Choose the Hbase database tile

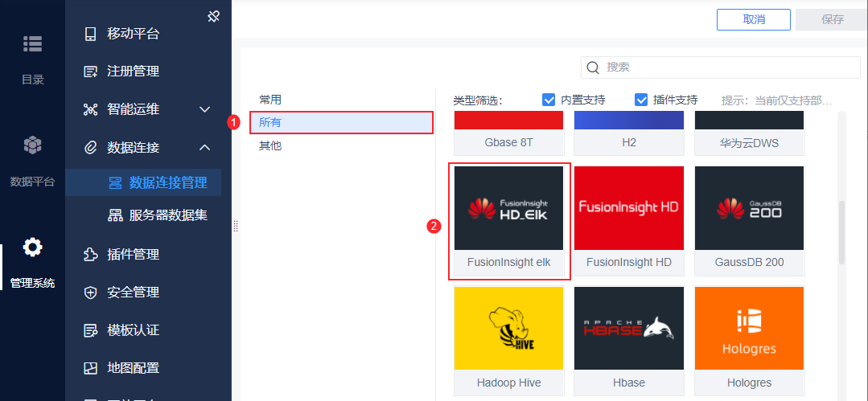[629, 342]
